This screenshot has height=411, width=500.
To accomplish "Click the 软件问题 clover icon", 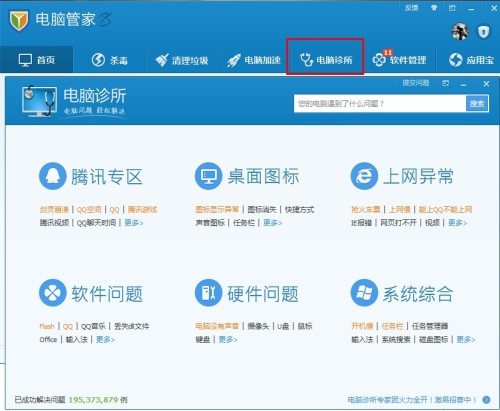I will tap(52, 293).
